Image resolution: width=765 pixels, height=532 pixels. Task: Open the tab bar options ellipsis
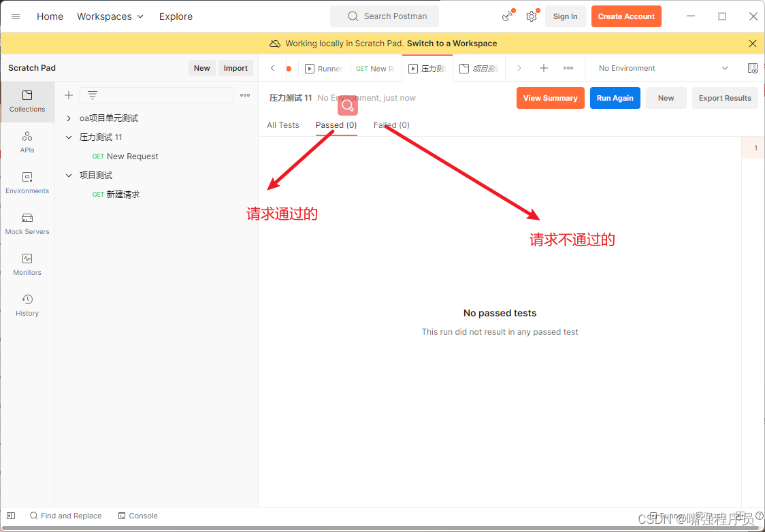click(568, 68)
